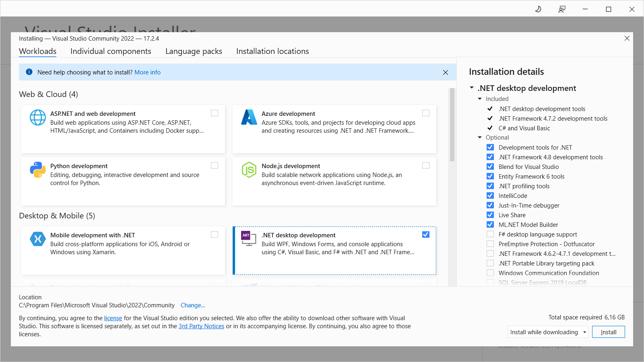This screenshot has width=644, height=362.
Task: Click the installation path text
Action: (x=97, y=305)
